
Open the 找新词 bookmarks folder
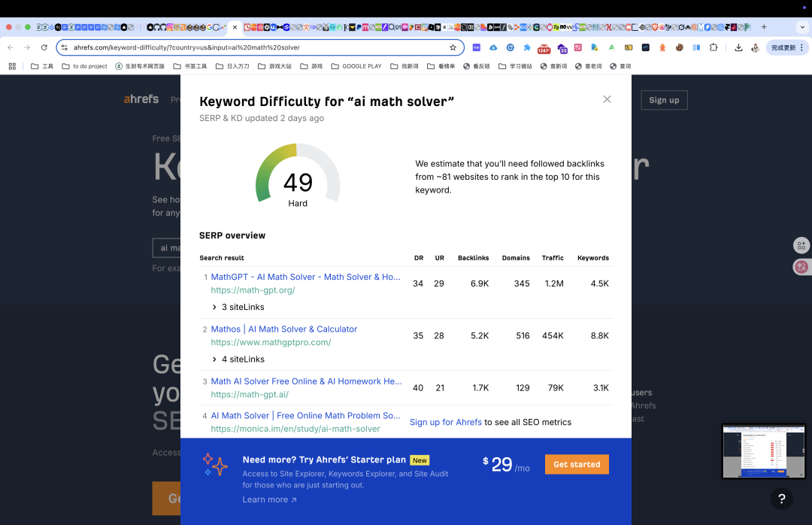point(404,66)
